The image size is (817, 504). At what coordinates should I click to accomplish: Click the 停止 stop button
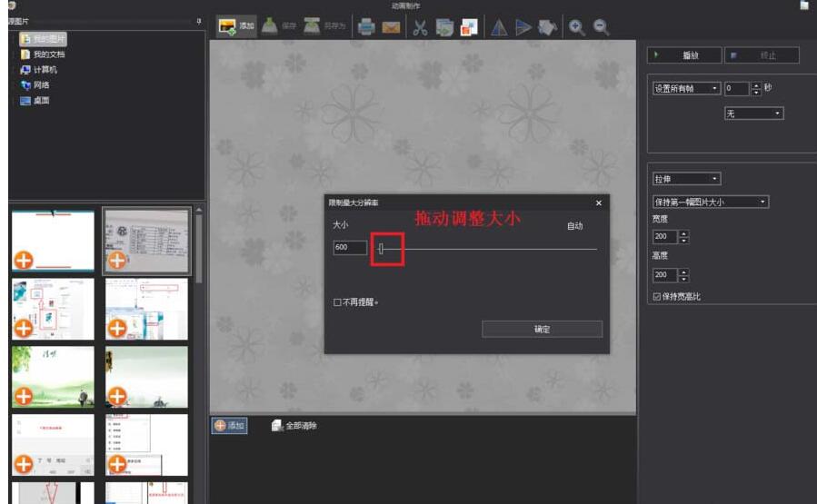coord(762,55)
